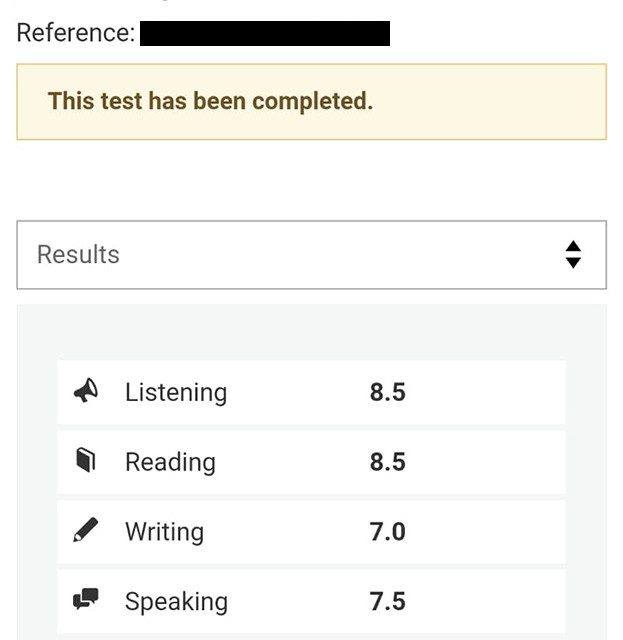Click the 'Reference:' label
Image resolution: width=623 pixels, height=640 pixels.
coord(76,33)
